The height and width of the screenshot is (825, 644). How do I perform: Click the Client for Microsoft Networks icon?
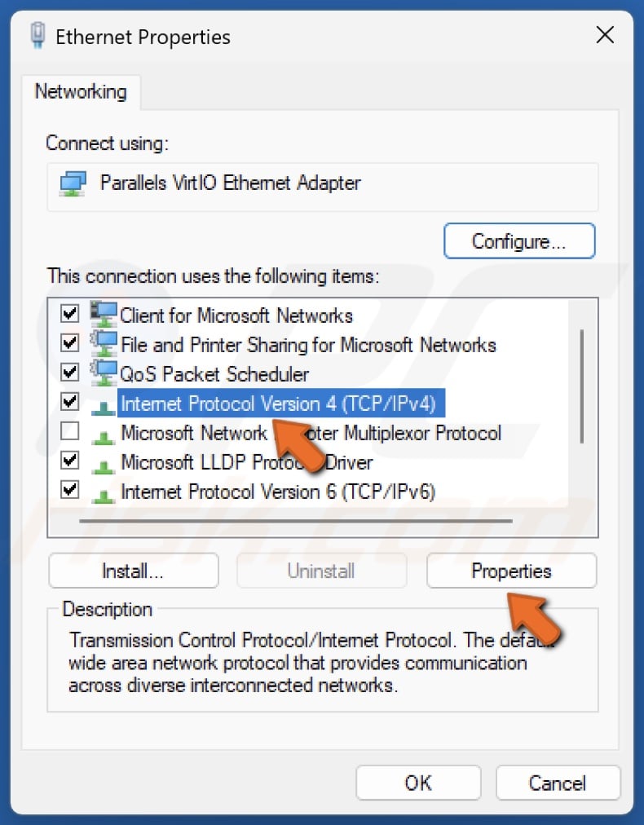[104, 315]
